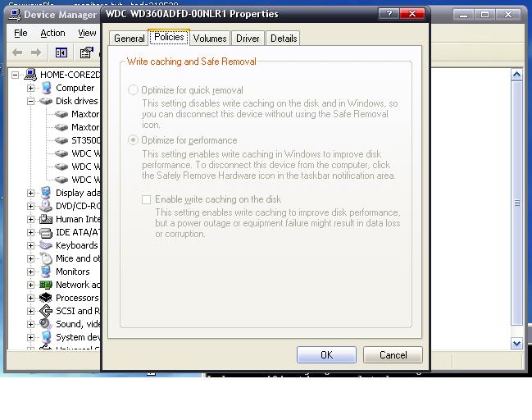Click the Human Interface Devices icon
Viewport: 532px width, 420px height.
(46, 219)
